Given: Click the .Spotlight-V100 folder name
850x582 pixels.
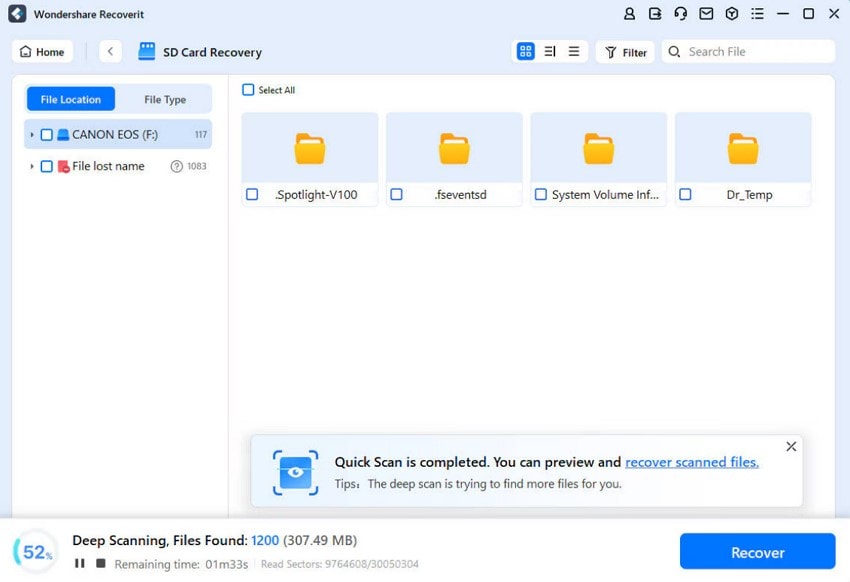Looking at the screenshot, I should pos(316,195).
